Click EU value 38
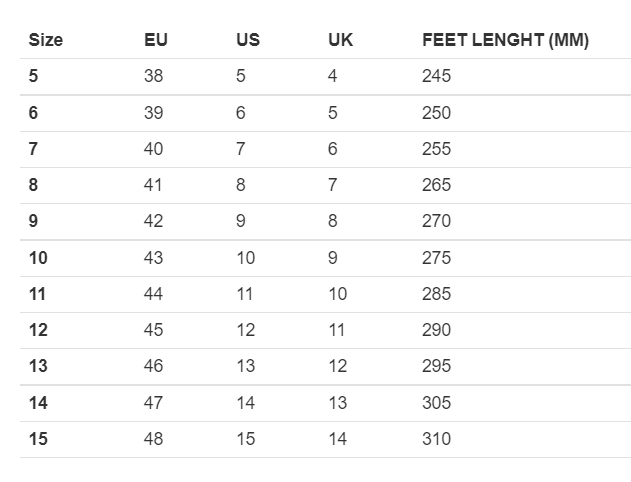The image size is (631, 482). click(154, 77)
